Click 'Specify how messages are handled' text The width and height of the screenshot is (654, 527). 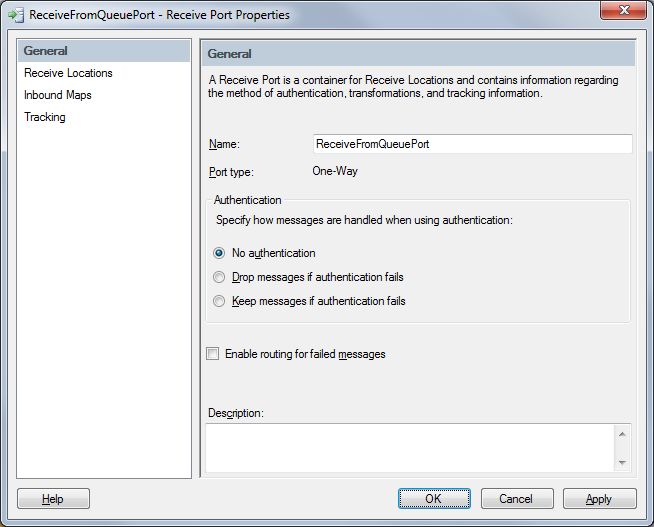click(x=364, y=220)
